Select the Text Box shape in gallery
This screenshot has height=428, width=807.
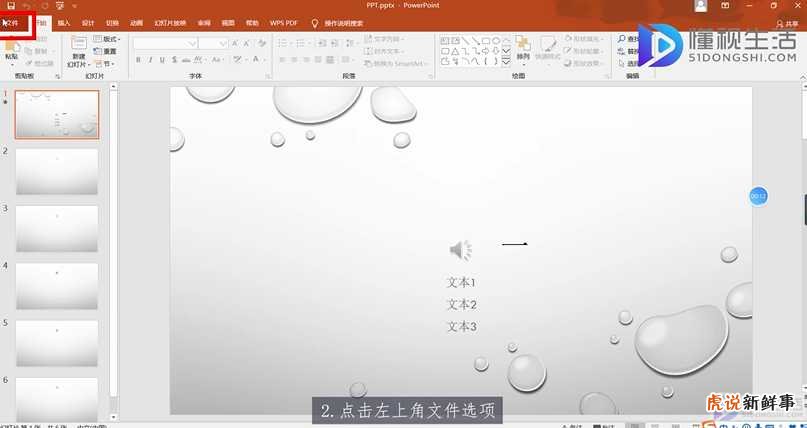click(445, 41)
